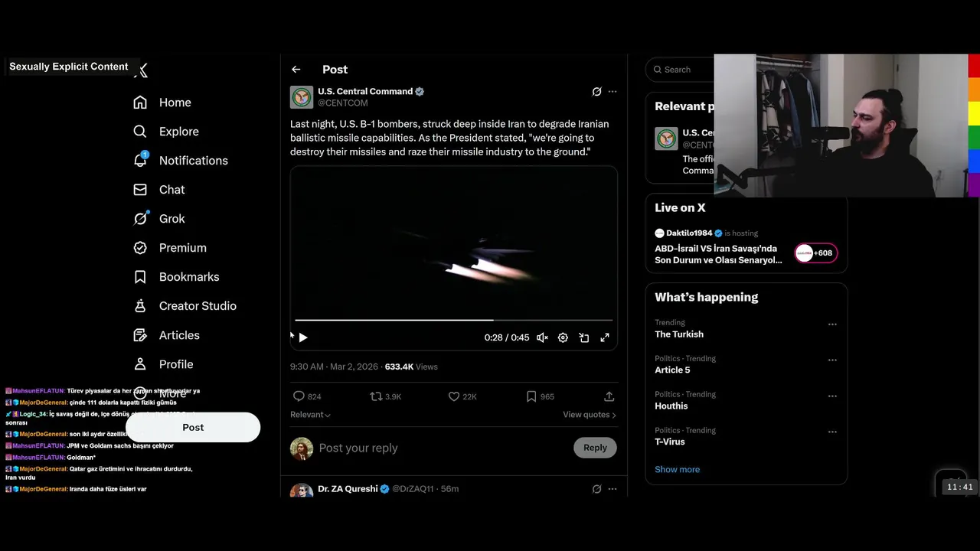Viewport: 980px width, 551px height.
Task: Open CENTCOM avatar in Relevant people
Action: point(666,139)
